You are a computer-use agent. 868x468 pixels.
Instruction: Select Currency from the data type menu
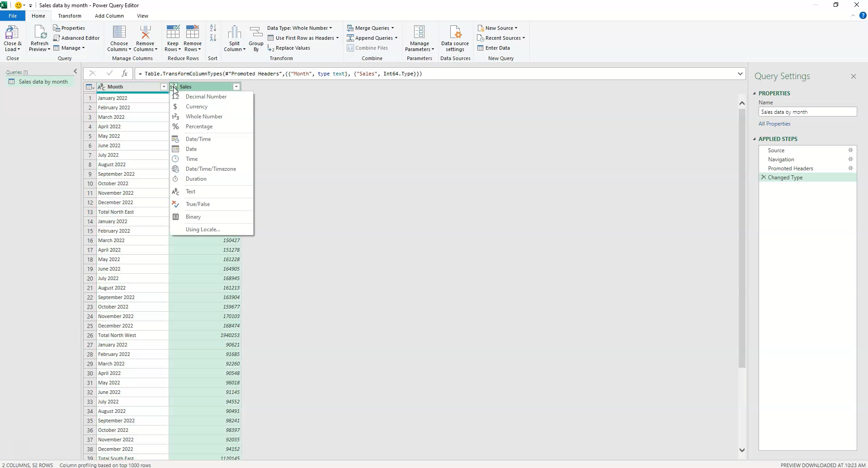(x=197, y=106)
